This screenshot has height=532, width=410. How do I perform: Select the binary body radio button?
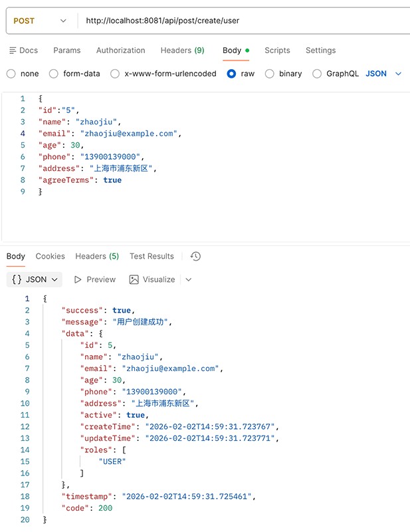(x=270, y=74)
